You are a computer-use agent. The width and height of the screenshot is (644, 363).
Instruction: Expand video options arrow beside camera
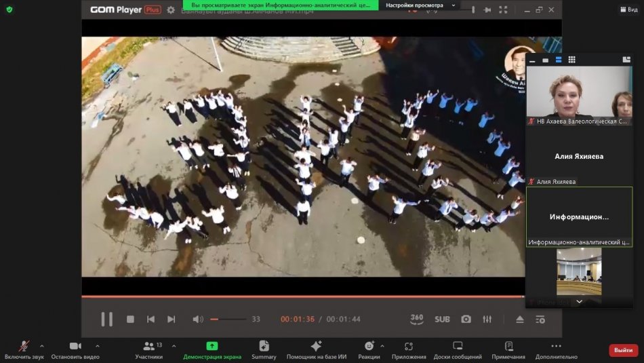(x=98, y=346)
